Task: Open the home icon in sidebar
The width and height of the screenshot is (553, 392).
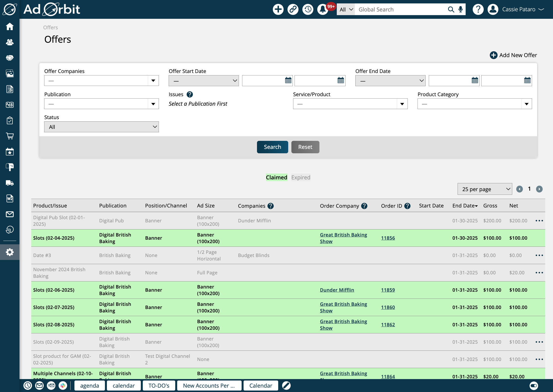Action: pyautogui.click(x=10, y=26)
